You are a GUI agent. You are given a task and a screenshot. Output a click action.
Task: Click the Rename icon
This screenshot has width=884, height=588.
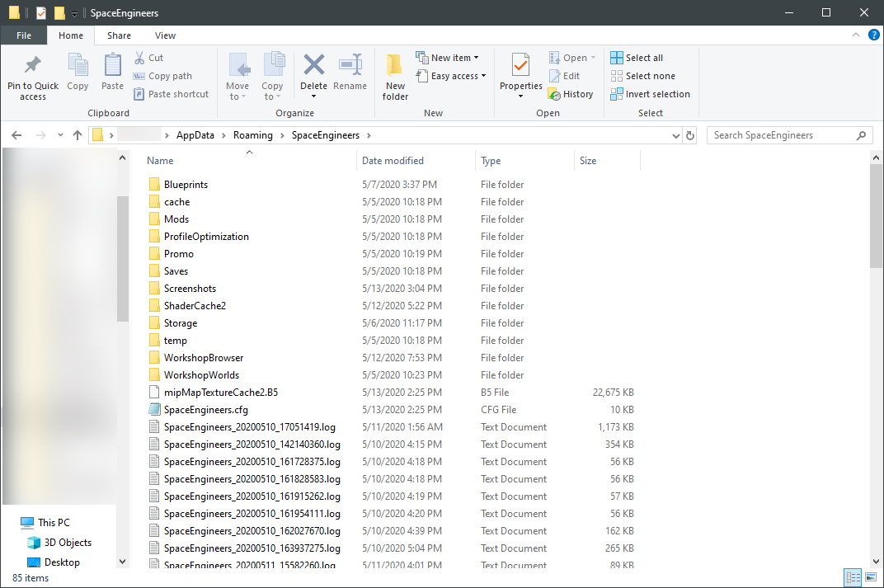pyautogui.click(x=350, y=66)
